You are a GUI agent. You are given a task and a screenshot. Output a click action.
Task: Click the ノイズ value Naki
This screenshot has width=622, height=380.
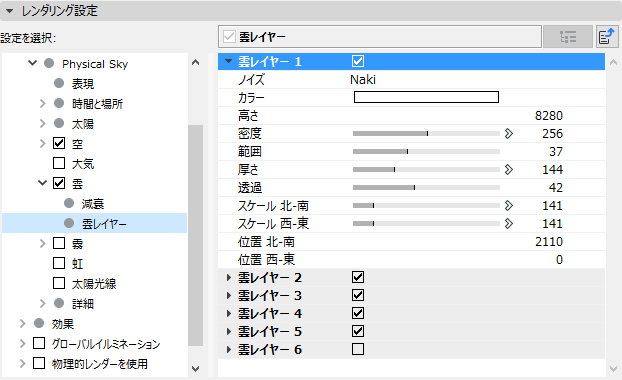363,79
